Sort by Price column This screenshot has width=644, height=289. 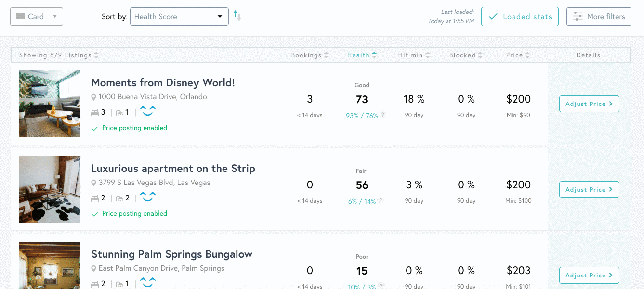(x=518, y=55)
